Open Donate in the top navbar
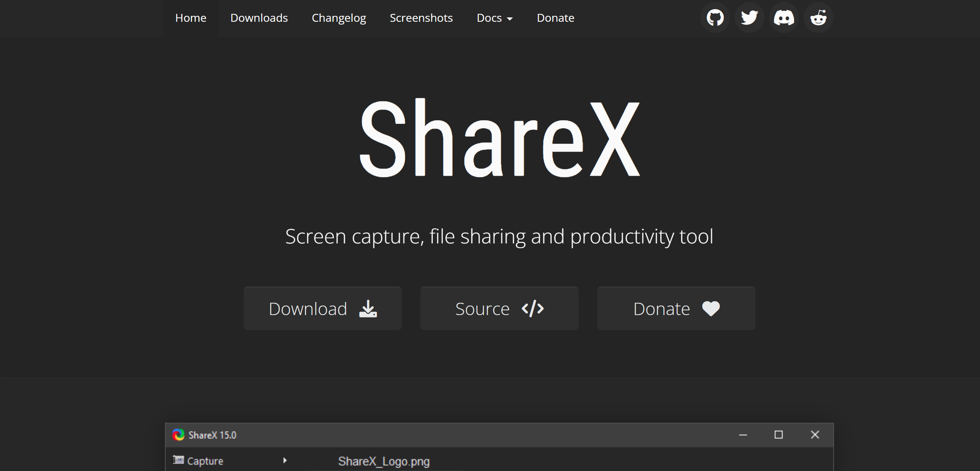The image size is (980, 471). point(555,18)
